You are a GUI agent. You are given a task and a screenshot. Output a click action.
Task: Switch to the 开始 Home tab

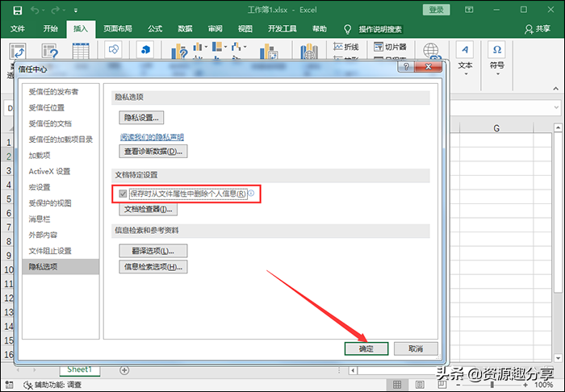point(50,29)
